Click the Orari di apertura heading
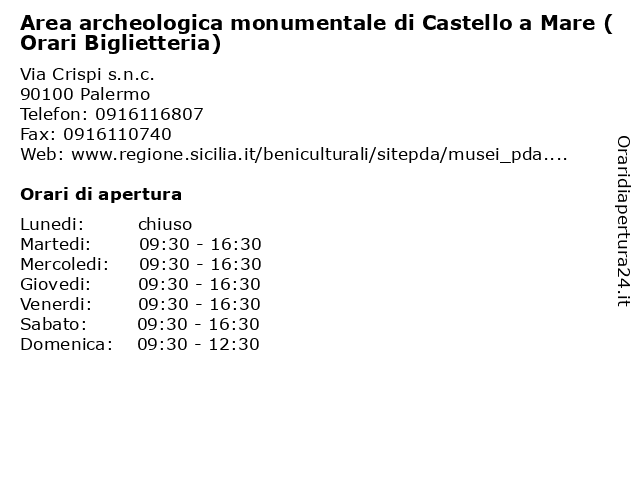 point(101,195)
